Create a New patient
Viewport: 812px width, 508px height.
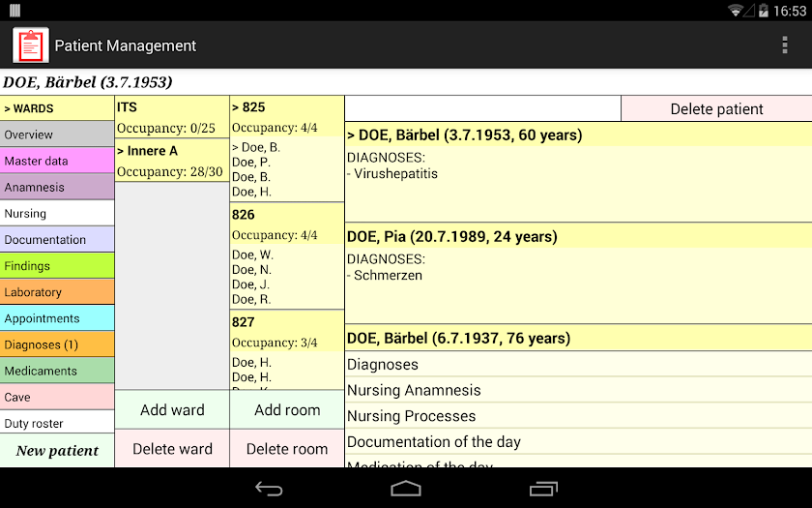click(57, 451)
